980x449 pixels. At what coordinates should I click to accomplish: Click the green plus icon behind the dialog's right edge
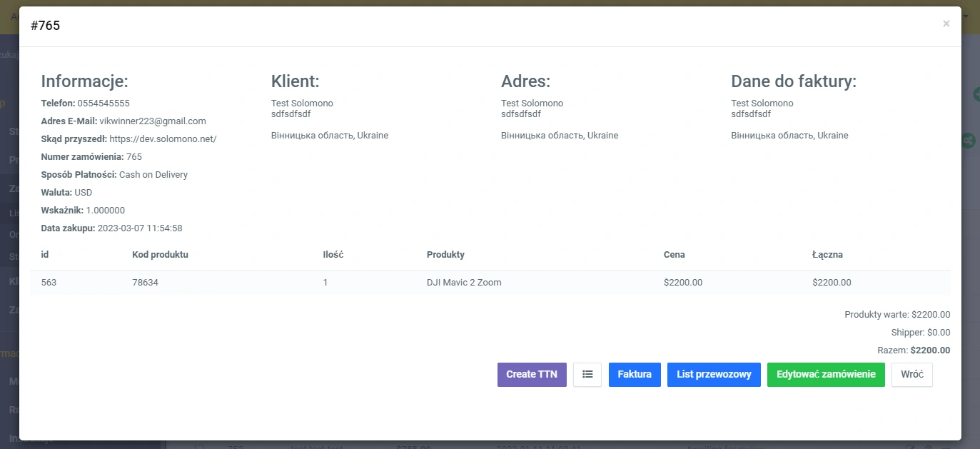tap(976, 94)
